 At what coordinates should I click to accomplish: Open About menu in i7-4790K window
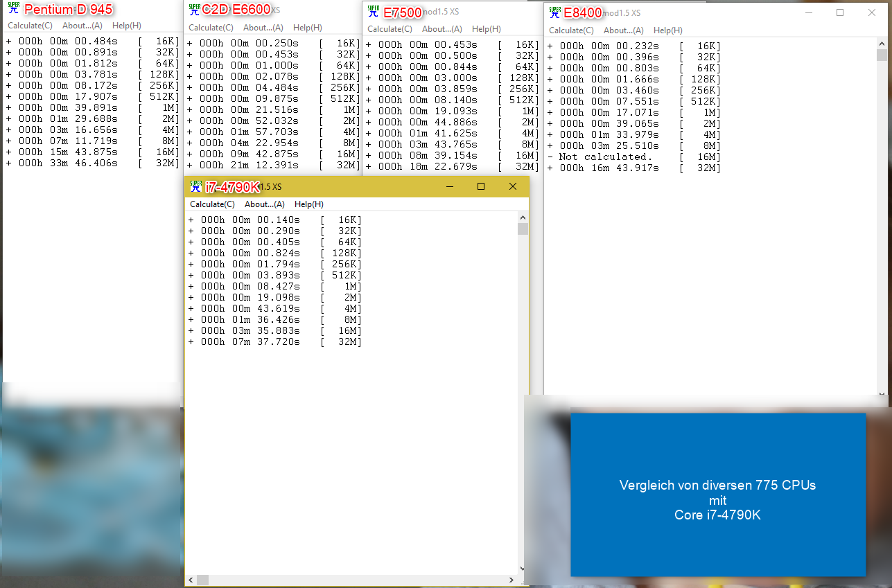pyautogui.click(x=265, y=204)
